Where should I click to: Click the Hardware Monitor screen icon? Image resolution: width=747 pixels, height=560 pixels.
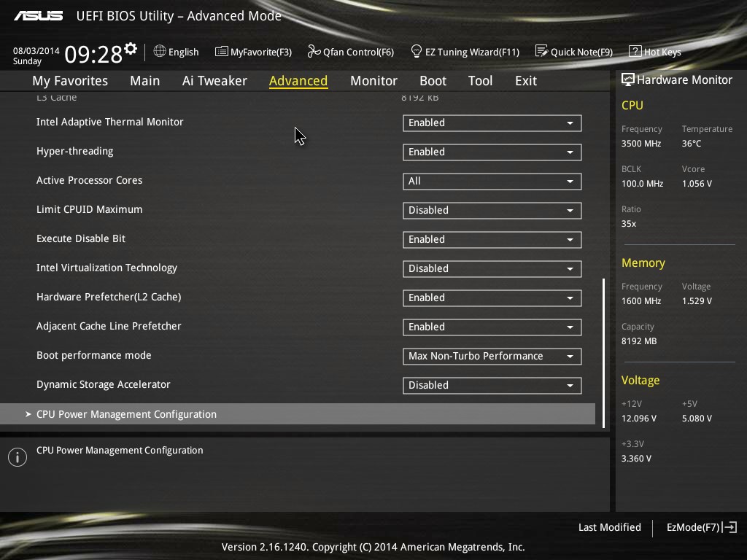pos(628,80)
